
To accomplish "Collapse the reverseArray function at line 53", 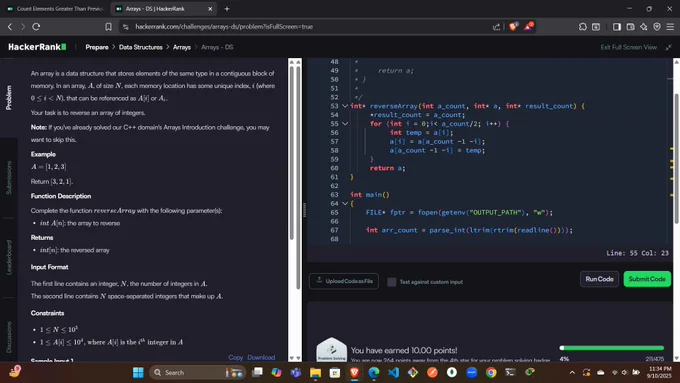I will click(345, 106).
